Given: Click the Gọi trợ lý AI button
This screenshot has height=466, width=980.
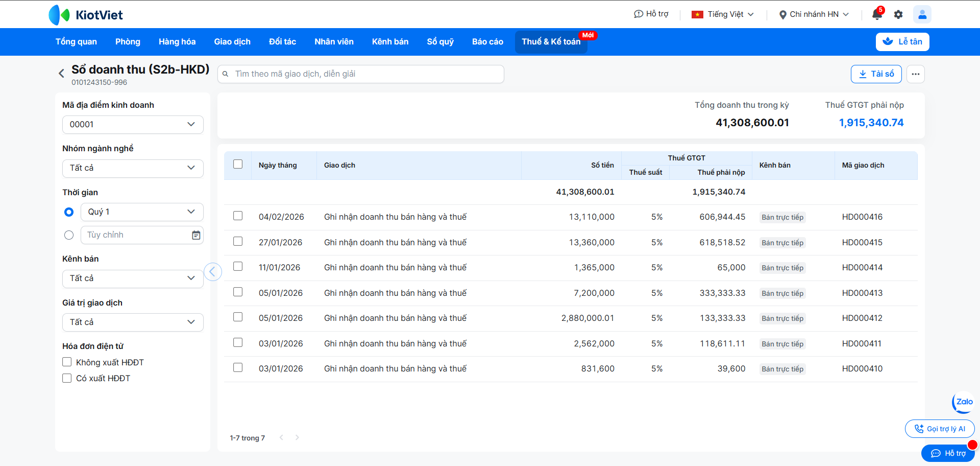Looking at the screenshot, I should [x=939, y=429].
